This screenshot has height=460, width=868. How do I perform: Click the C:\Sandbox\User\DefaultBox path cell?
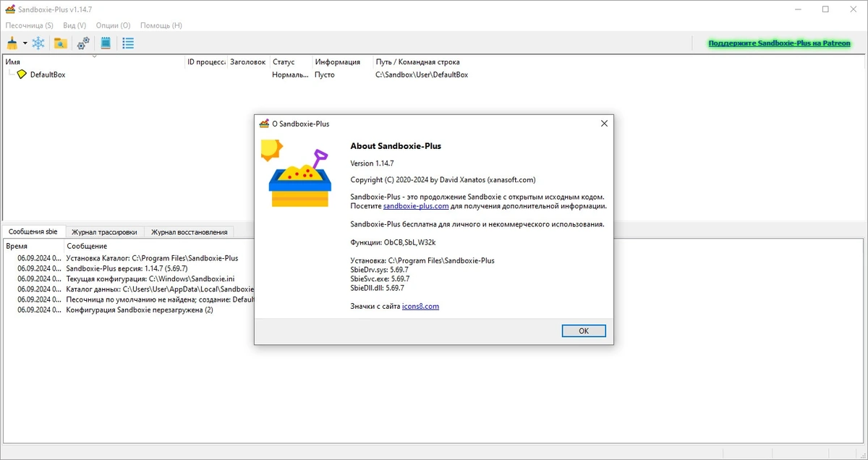(x=422, y=74)
